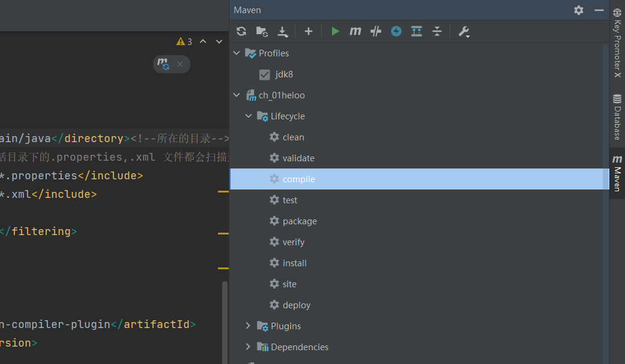
Task: Click the gear icon beside clean
Action: point(274,137)
